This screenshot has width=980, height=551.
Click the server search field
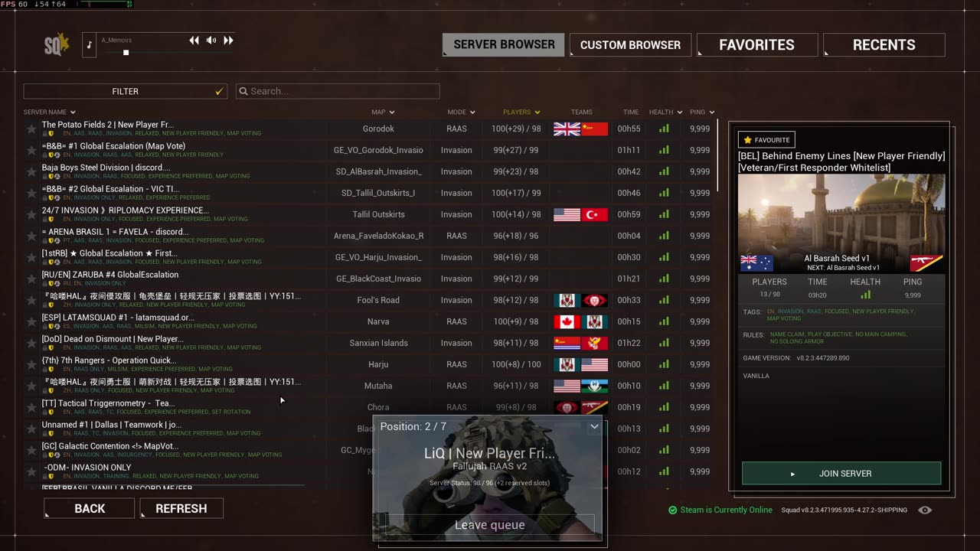coord(338,91)
